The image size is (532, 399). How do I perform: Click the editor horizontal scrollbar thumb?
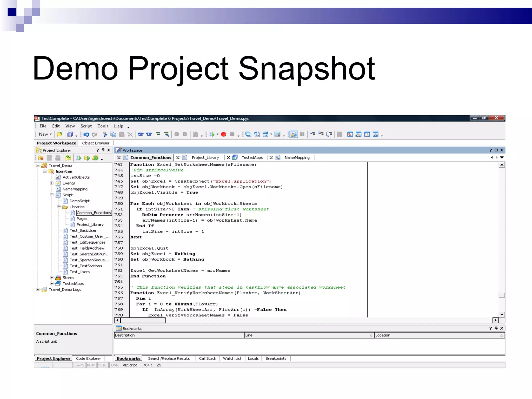143,320
